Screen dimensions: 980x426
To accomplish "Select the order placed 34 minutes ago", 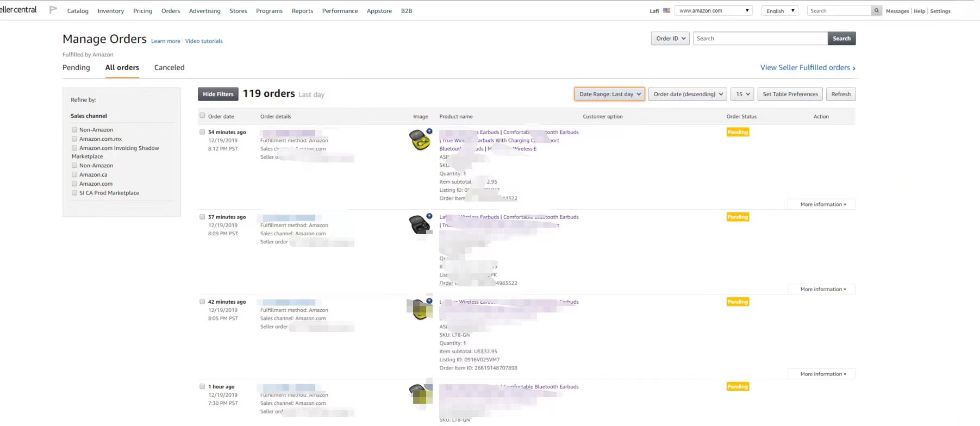I will [x=202, y=132].
